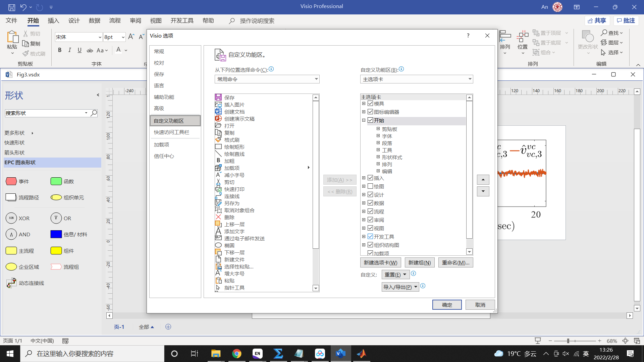Click the zoom slider handle in status bar

pos(568,341)
